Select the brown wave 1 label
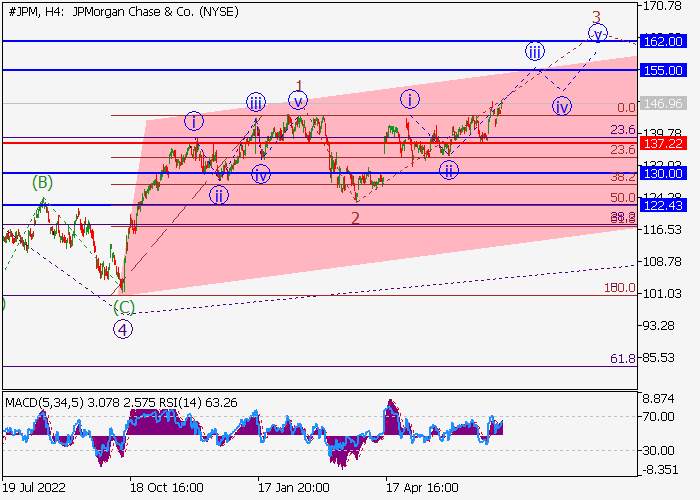The image size is (700, 500). click(300, 85)
